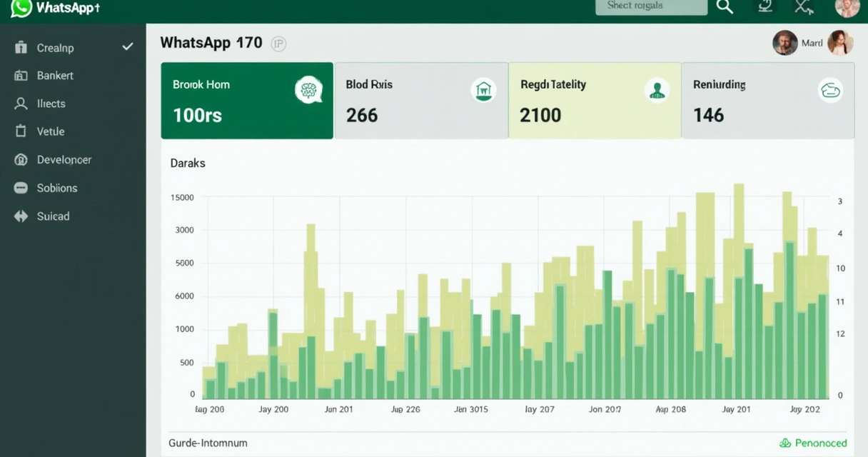Click the building icon on Blod Rxis card

coord(483,90)
